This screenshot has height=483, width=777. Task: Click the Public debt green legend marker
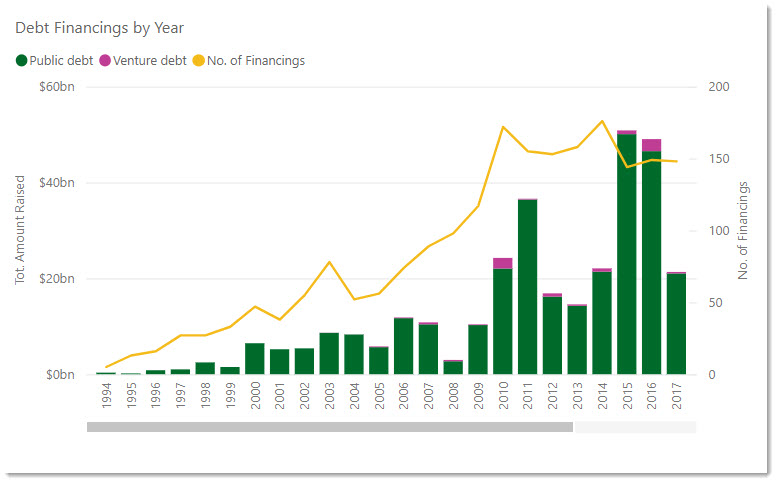tap(21, 61)
